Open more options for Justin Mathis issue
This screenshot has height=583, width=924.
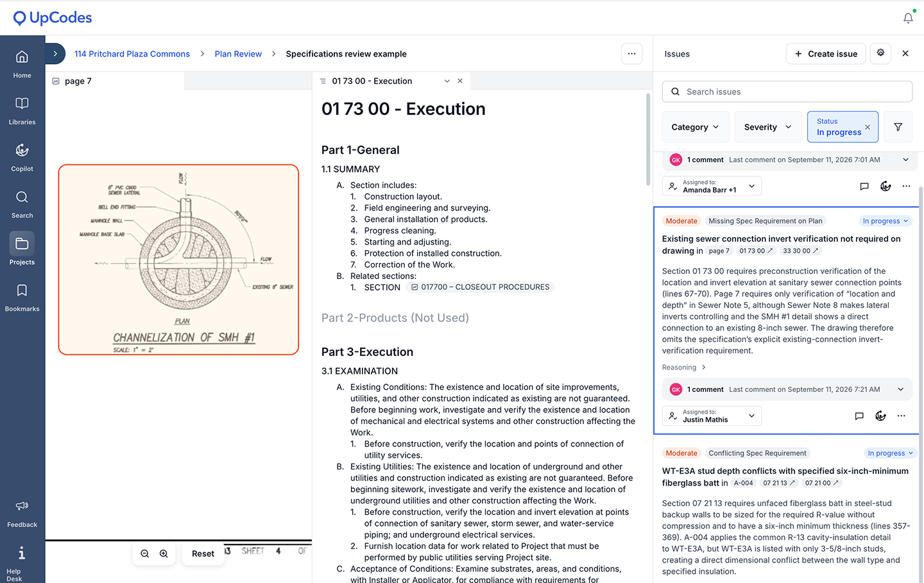(902, 416)
